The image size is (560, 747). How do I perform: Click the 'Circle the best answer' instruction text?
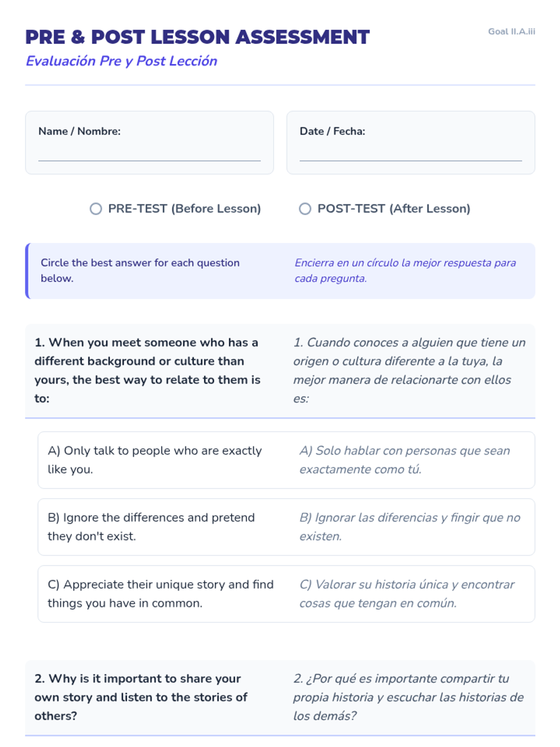(140, 270)
